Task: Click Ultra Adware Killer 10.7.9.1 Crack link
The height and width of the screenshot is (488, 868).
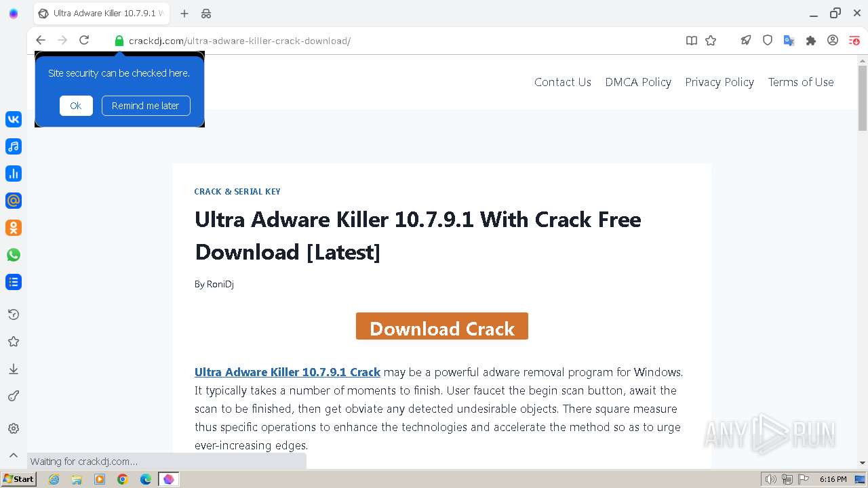Action: tap(288, 372)
